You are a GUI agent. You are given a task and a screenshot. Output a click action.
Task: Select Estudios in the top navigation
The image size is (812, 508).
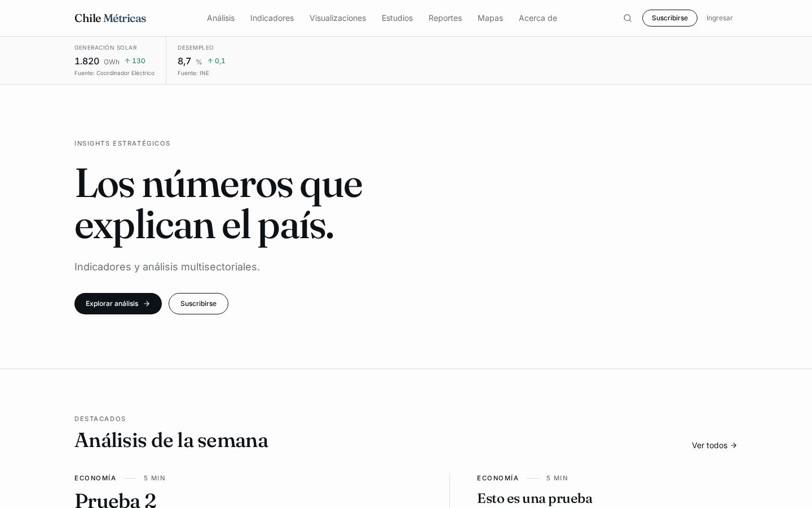(x=397, y=18)
